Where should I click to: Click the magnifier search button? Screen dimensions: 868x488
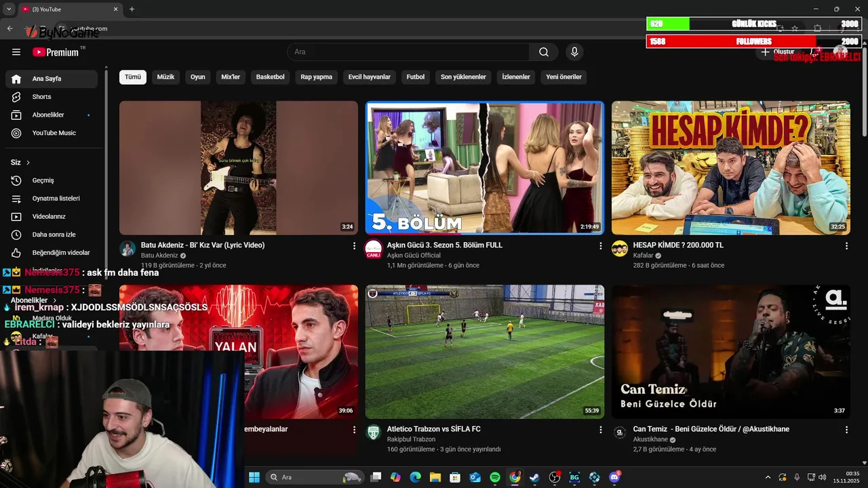pyautogui.click(x=544, y=52)
